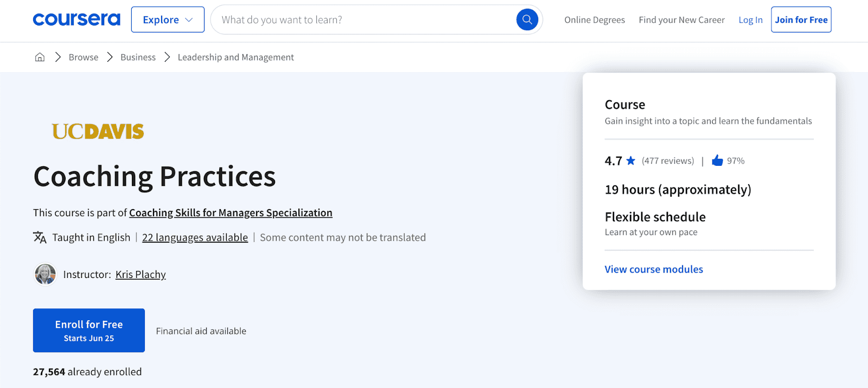Show the 22 languages available
868x388 pixels.
point(195,237)
